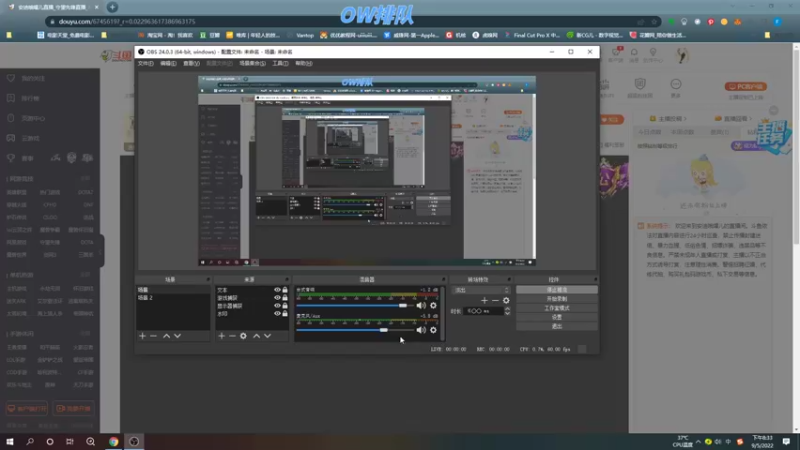Open a new browser tab in Chrome
The height and width of the screenshot is (450, 800).
(x=112, y=7)
